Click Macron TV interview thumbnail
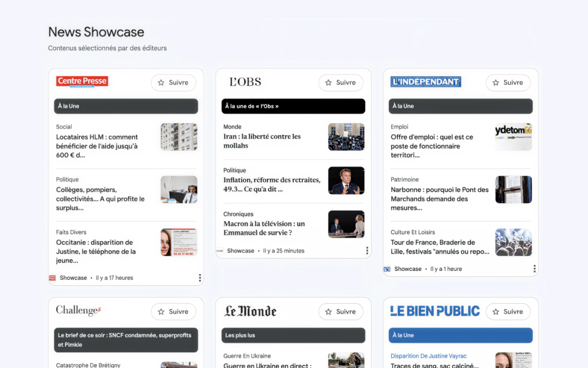Image resolution: width=588 pixels, height=368 pixels. (346, 224)
